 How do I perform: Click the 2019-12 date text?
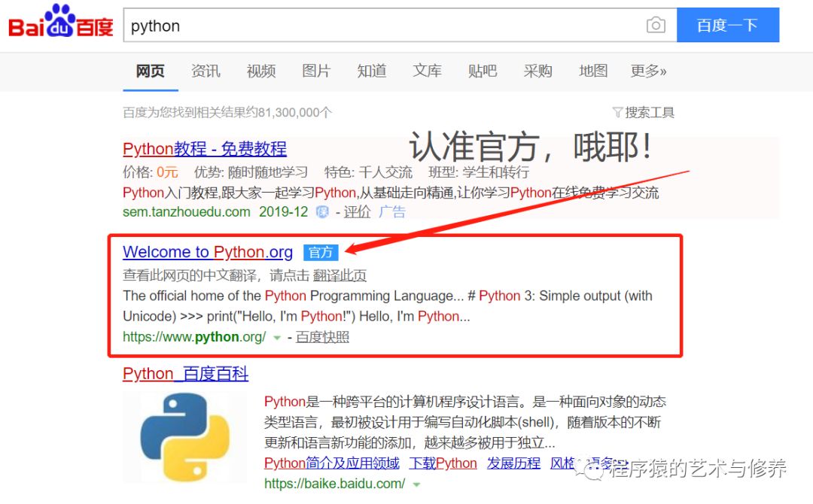coord(284,212)
